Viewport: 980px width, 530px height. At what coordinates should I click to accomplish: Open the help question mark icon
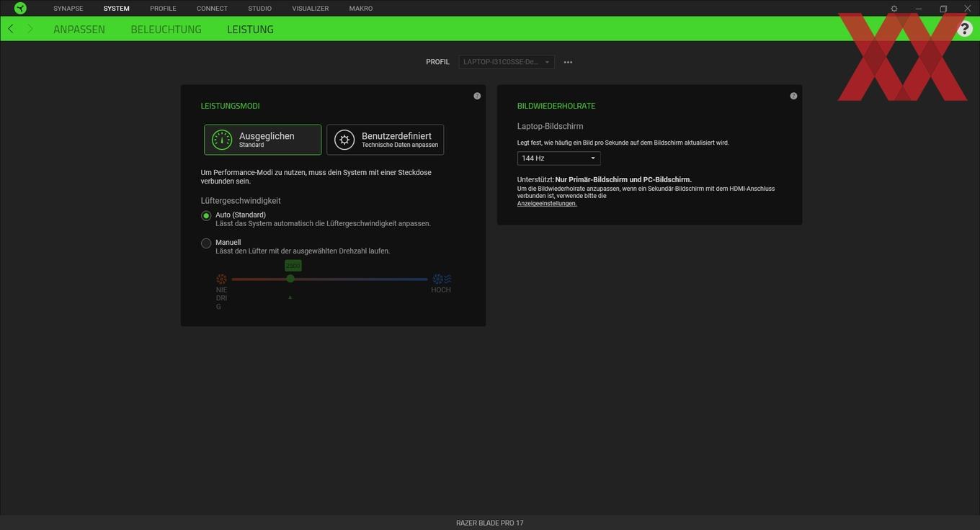click(965, 30)
